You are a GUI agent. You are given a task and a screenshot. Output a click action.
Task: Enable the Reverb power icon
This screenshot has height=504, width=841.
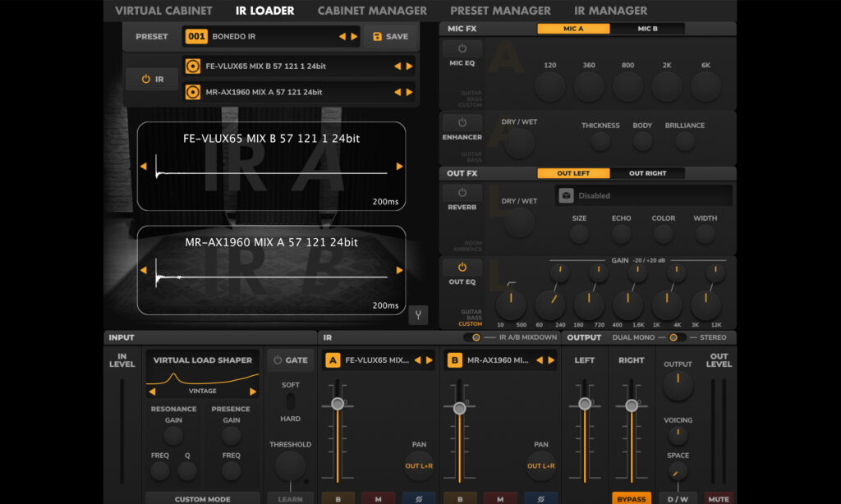(462, 193)
